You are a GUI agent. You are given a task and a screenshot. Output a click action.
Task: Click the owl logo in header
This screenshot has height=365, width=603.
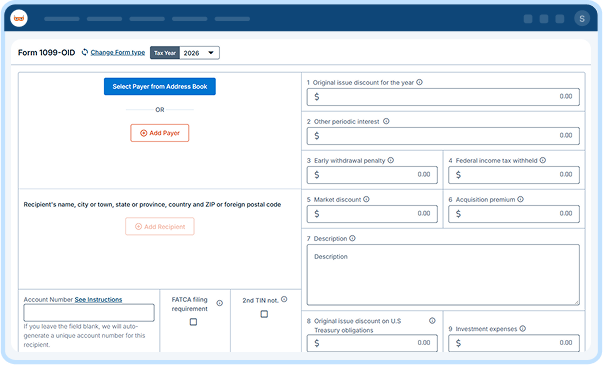[19, 18]
